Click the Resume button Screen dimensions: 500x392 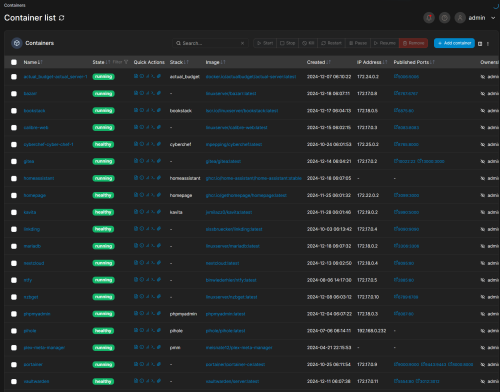click(384, 43)
